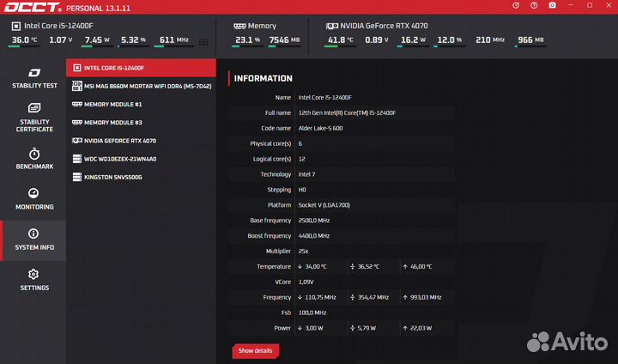This screenshot has width=618, height=364.
Task: Select the MSI MAG B660M Mortar motherboard entry
Action: click(141, 85)
